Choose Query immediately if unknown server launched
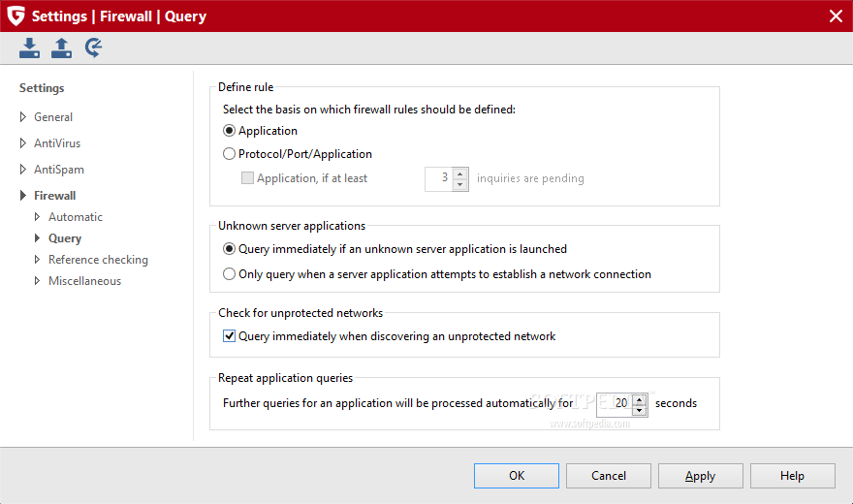 click(x=229, y=249)
